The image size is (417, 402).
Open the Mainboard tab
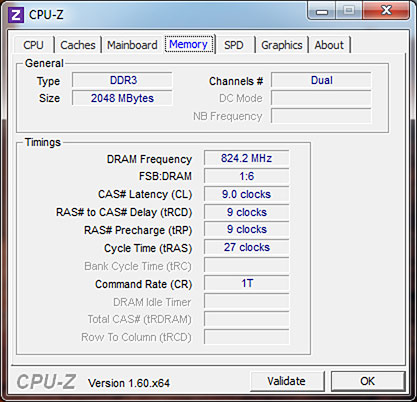[132, 45]
